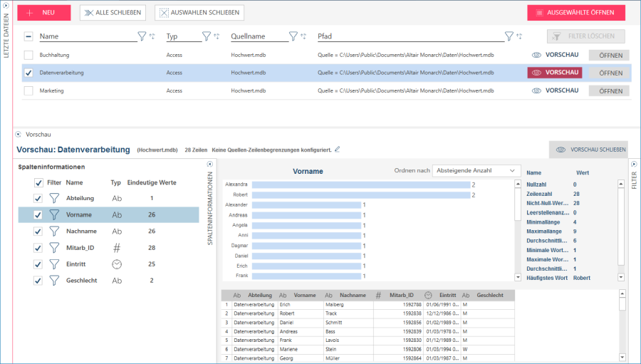Image resolution: width=641 pixels, height=364 pixels.
Task: Open the Ordnen nach sort dropdown
Action: coord(476,171)
